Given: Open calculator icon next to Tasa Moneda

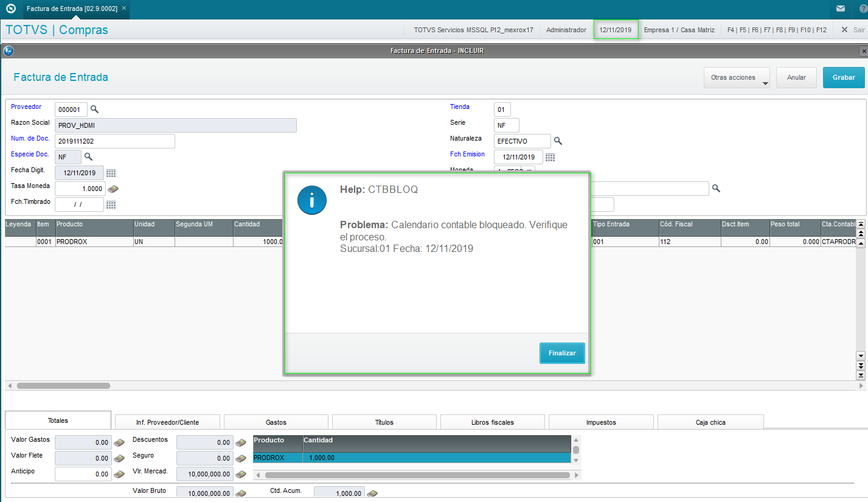Looking at the screenshot, I should point(113,189).
